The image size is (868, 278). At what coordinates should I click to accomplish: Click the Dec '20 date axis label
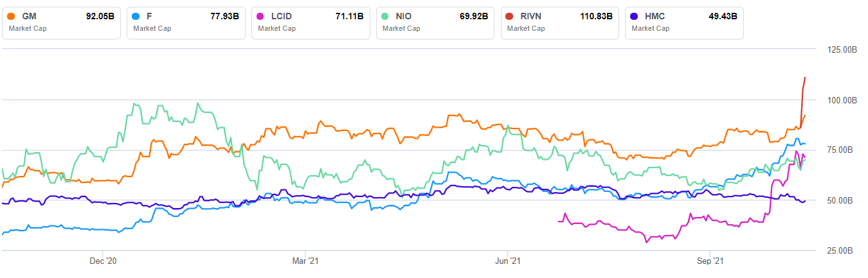click(x=103, y=261)
